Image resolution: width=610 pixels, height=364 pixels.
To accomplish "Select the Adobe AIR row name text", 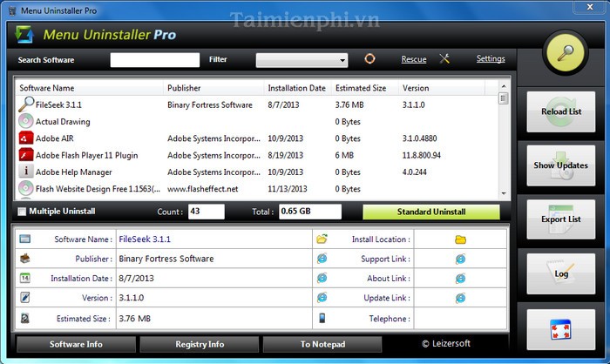I will point(54,138).
